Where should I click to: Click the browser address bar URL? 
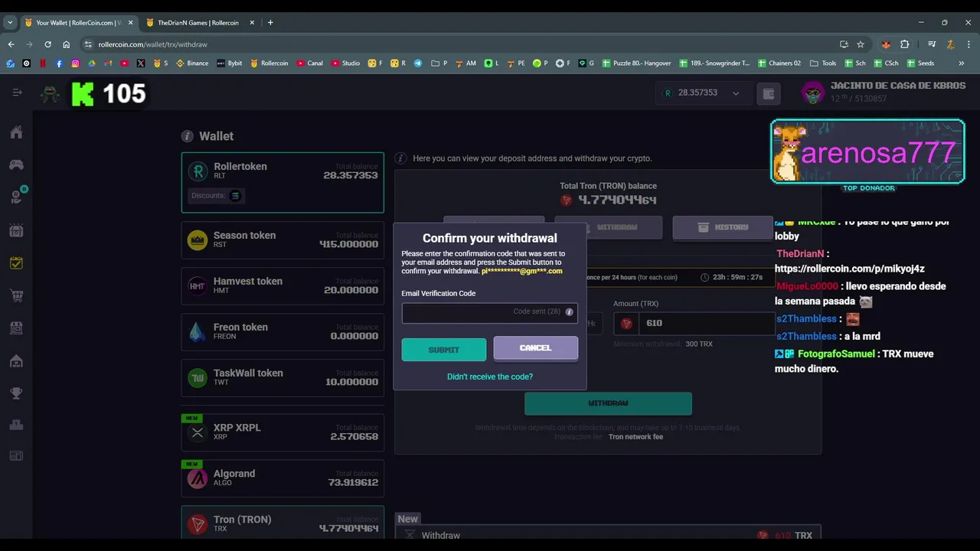(153, 44)
